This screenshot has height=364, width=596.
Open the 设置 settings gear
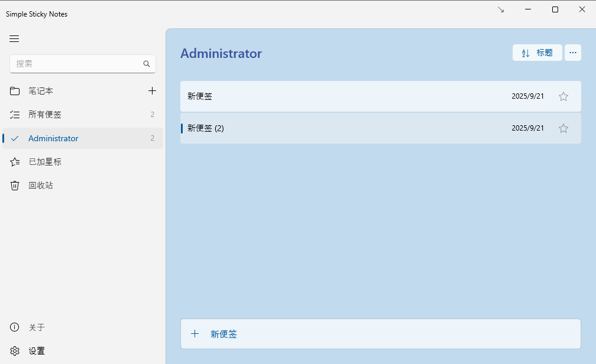tap(37, 351)
